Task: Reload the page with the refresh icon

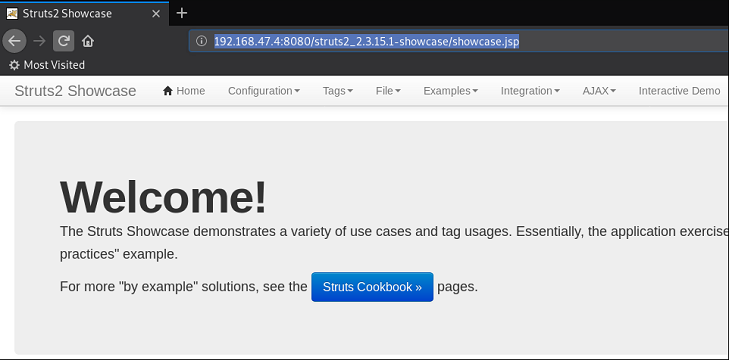Action: [63, 41]
